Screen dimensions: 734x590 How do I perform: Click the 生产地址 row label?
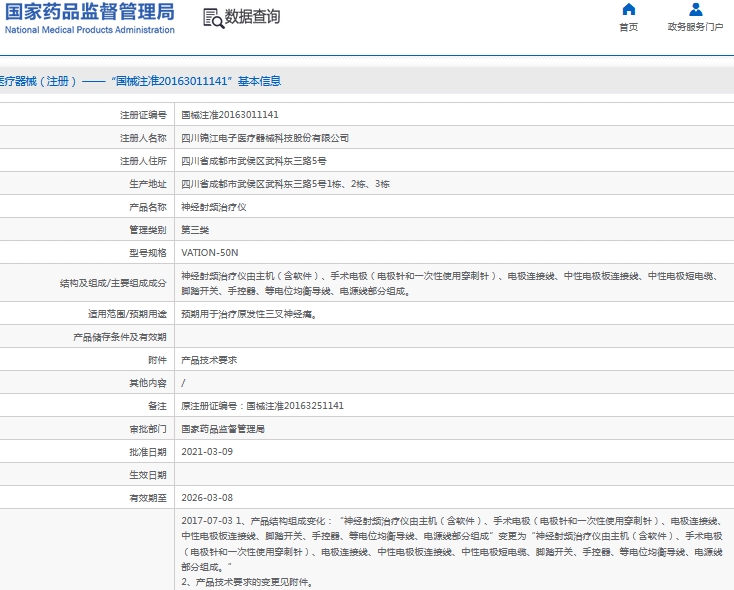(148, 184)
